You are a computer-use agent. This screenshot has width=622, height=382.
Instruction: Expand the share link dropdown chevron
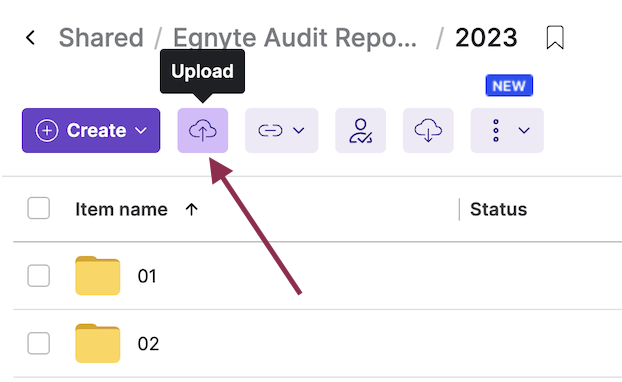click(x=299, y=131)
